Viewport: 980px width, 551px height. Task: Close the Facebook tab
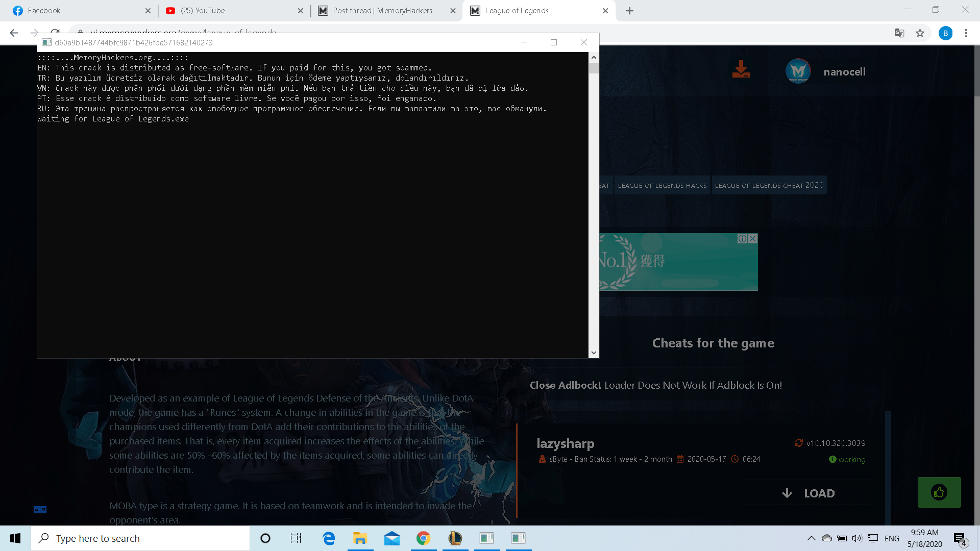click(148, 11)
